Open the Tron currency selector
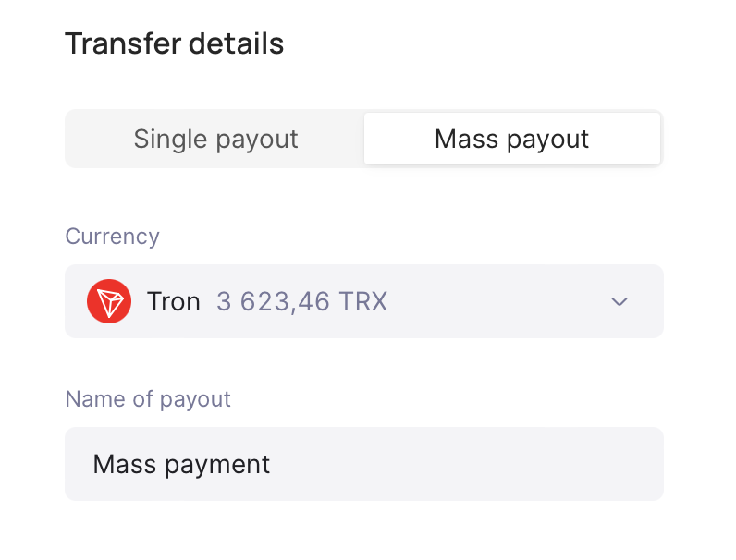This screenshot has width=736, height=560. pos(363,301)
